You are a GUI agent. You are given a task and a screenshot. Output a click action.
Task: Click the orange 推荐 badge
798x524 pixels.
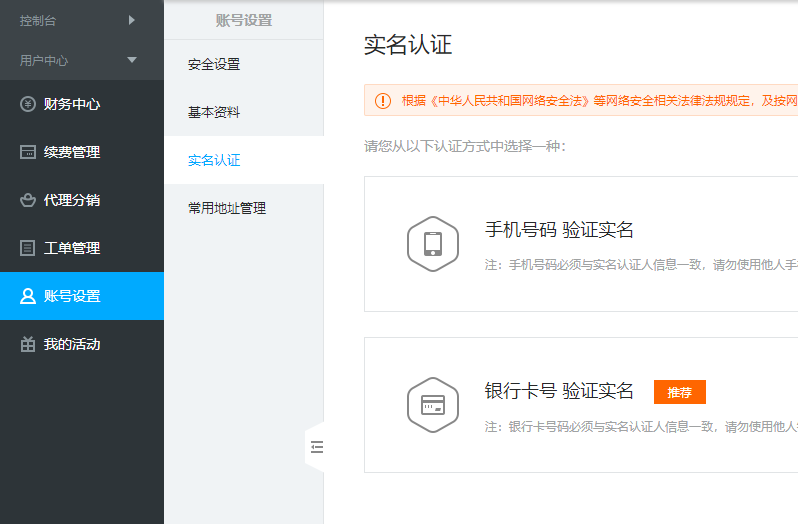point(679,392)
